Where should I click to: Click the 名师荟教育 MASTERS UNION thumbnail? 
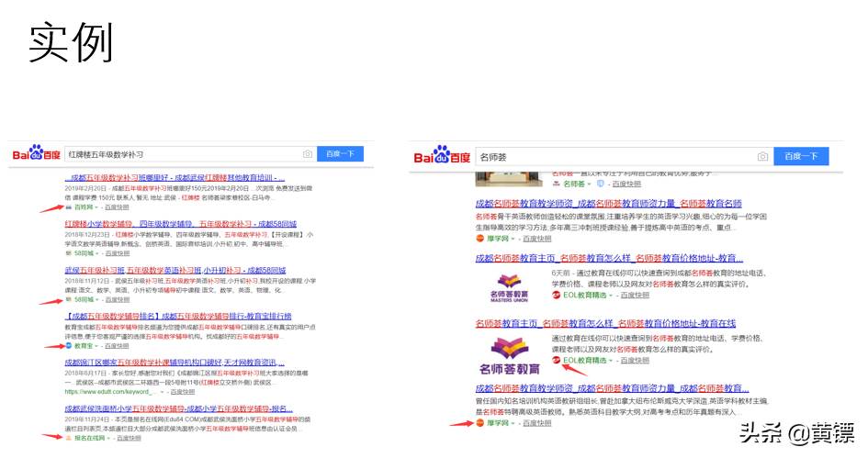click(x=509, y=287)
